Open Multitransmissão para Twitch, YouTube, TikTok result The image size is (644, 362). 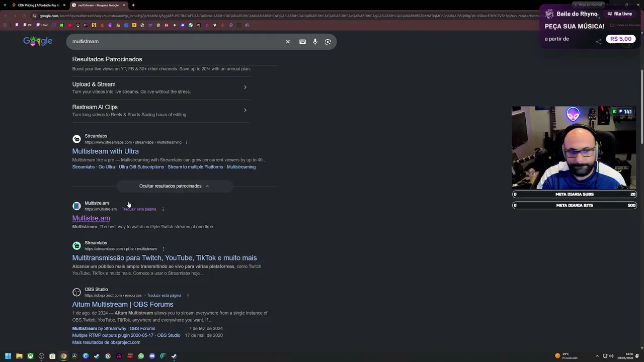point(165,258)
